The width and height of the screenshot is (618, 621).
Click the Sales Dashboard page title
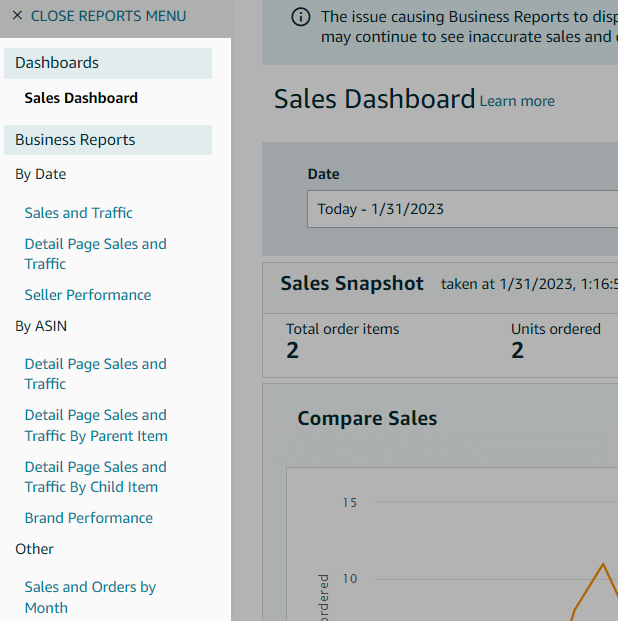(374, 99)
